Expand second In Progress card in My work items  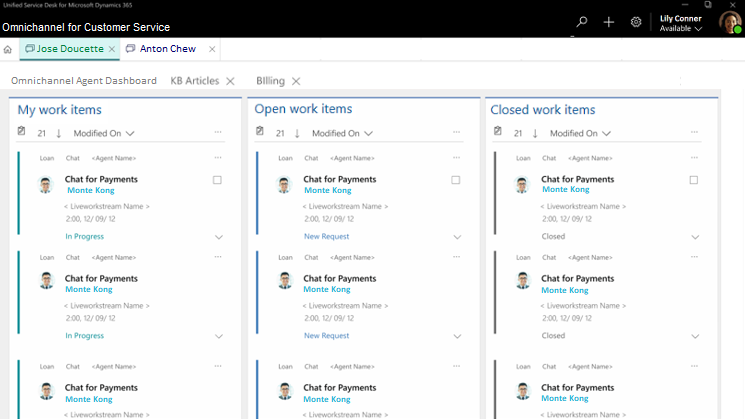click(x=219, y=336)
